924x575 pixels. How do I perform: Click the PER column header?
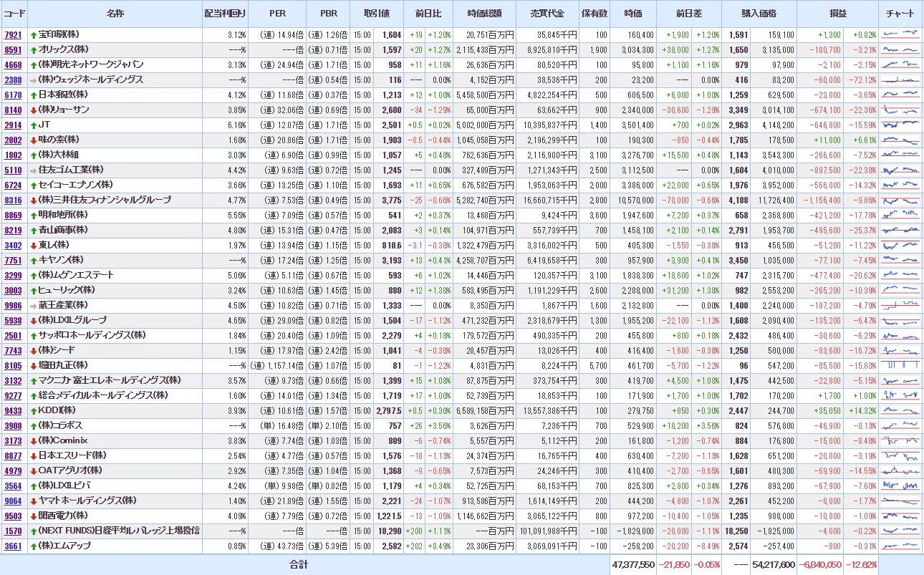[x=277, y=14]
